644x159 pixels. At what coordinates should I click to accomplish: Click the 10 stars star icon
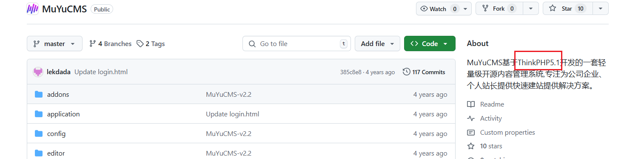pyautogui.click(x=471, y=146)
